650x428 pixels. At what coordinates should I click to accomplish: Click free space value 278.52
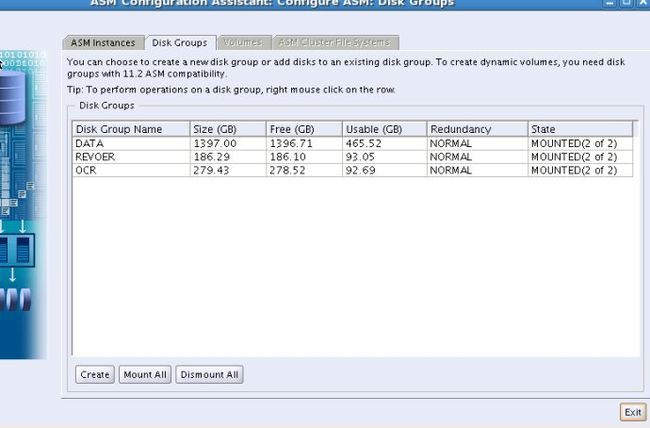[x=288, y=170]
